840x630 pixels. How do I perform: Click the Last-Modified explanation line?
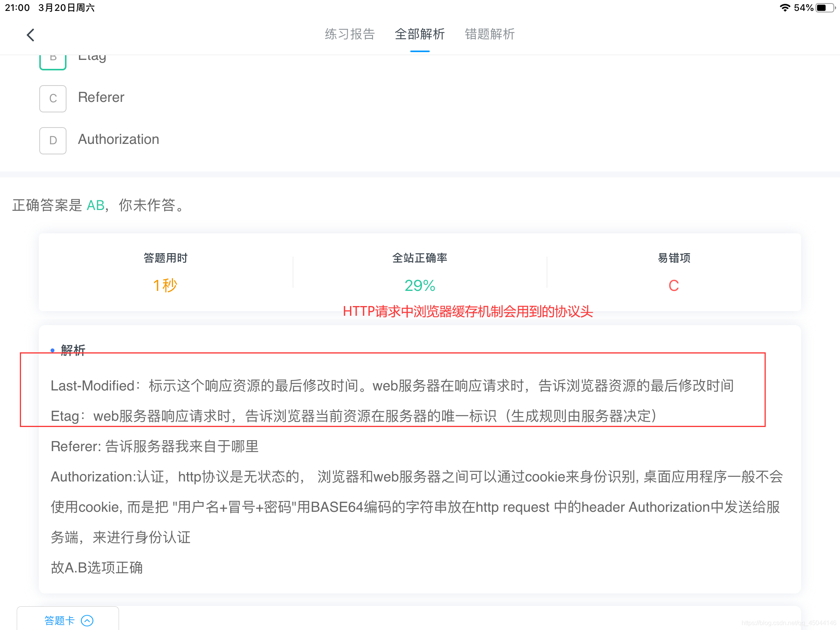click(x=392, y=386)
